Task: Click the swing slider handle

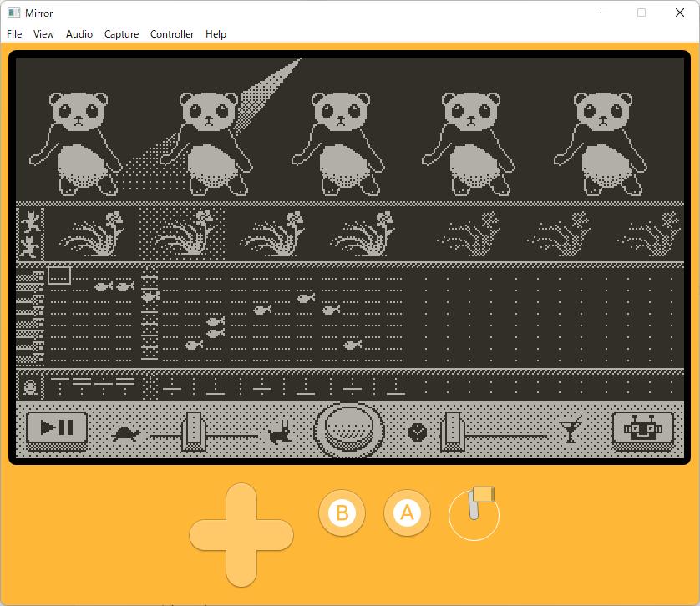Action: (452, 430)
